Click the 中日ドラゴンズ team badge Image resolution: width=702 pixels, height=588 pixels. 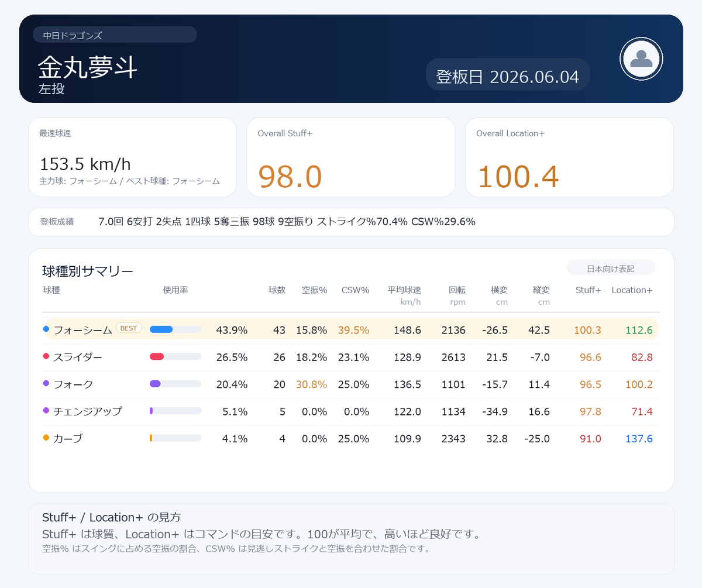(x=115, y=35)
